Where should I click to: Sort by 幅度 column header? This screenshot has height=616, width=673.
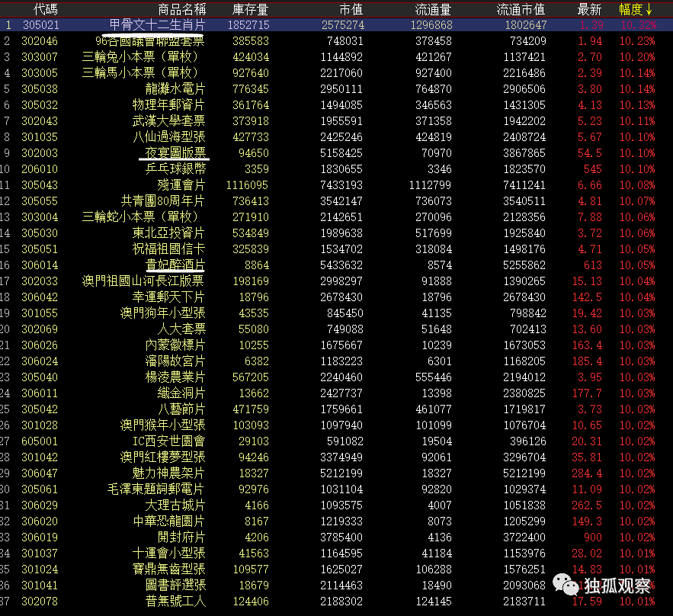(x=636, y=9)
